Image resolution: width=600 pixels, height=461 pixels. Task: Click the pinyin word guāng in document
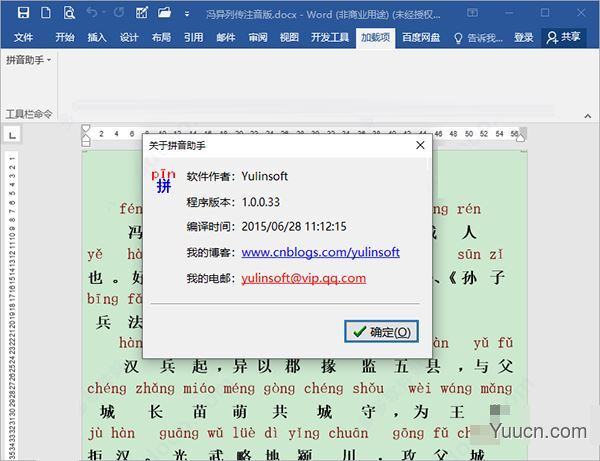pos(179,433)
